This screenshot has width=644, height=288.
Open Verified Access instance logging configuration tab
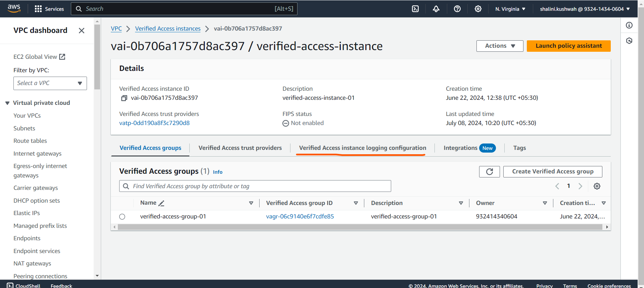(363, 148)
